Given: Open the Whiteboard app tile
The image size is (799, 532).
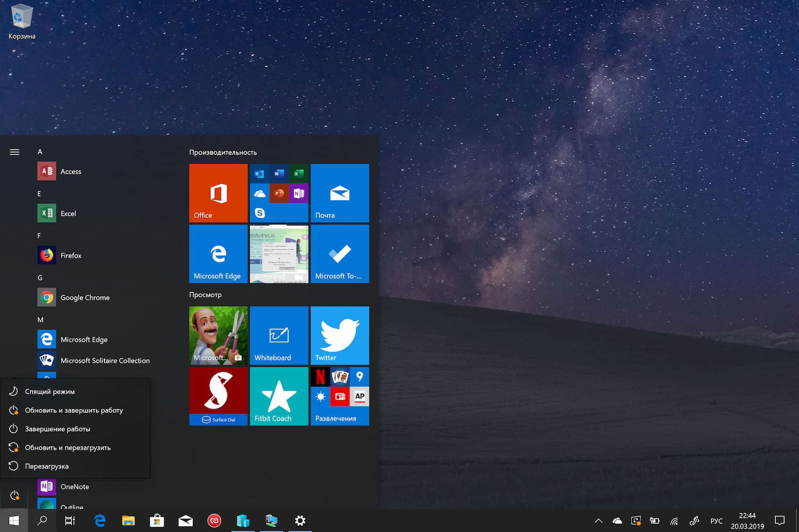Looking at the screenshot, I should click(279, 335).
